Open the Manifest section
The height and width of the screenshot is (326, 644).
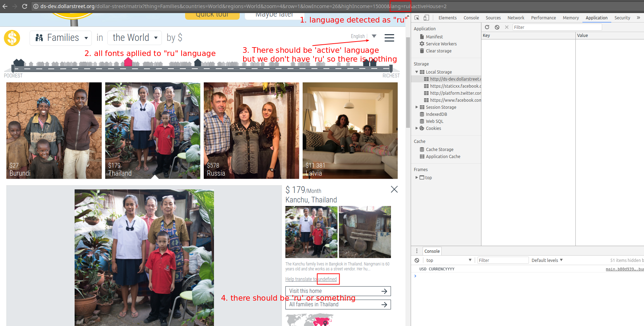pyautogui.click(x=434, y=37)
